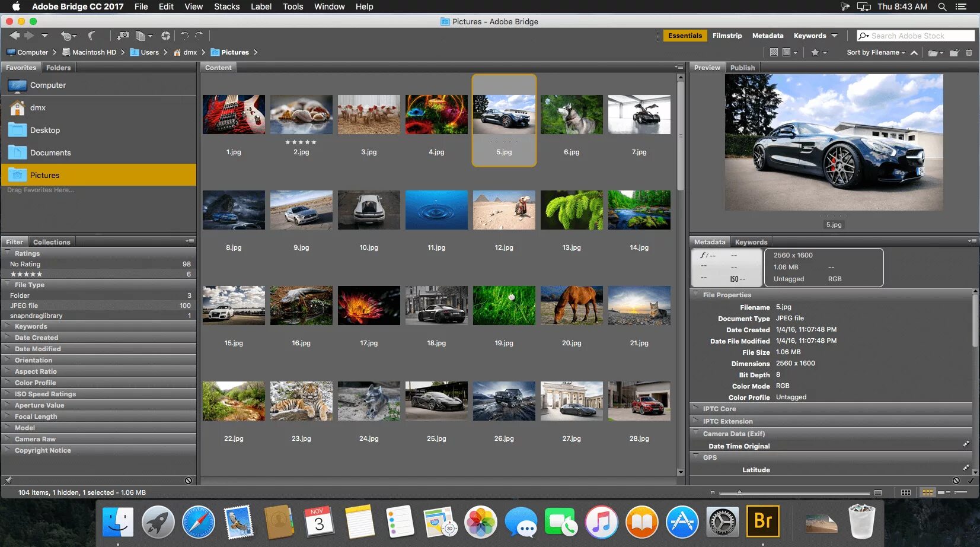The width and height of the screenshot is (980, 547).
Task: Open Keywords tab beside Metadata
Action: pyautogui.click(x=751, y=242)
